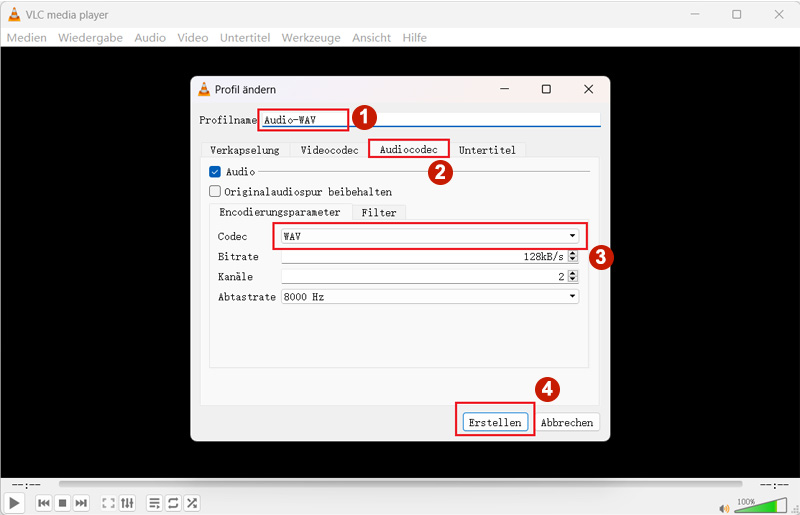
Task: Skip to the next media track
Action: (81, 503)
